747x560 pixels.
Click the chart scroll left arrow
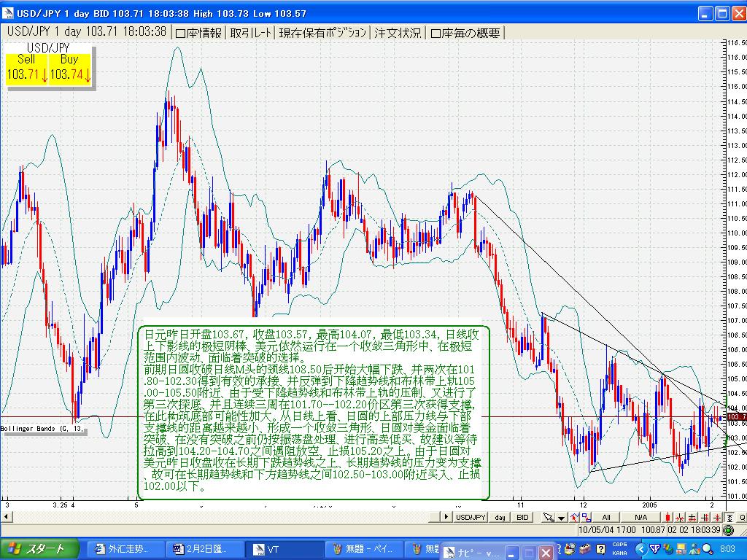(5, 517)
